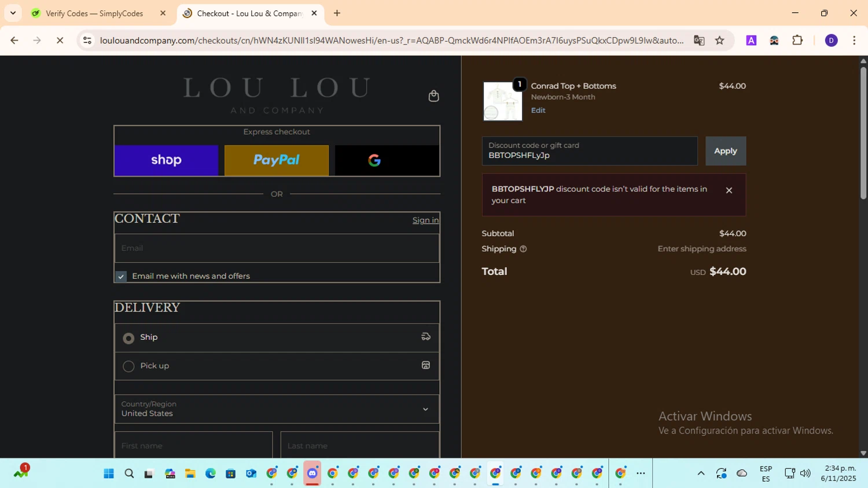Click the page vertical scrollbar

click(x=863, y=133)
